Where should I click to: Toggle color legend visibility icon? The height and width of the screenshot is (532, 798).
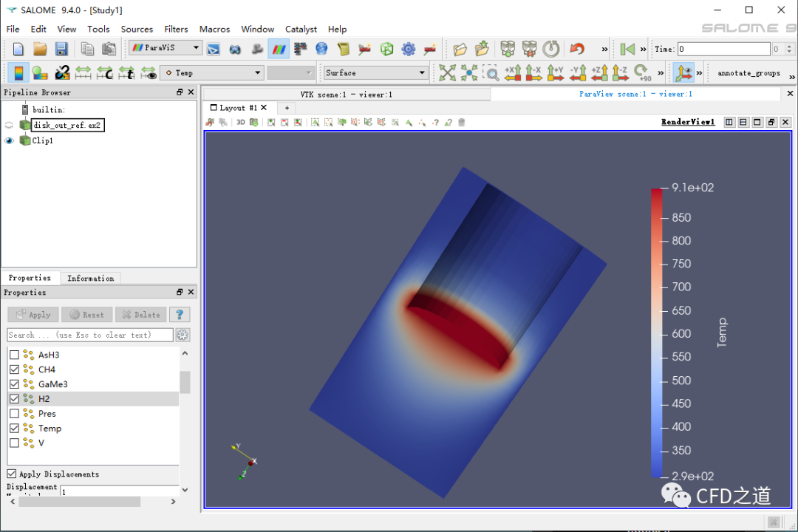pyautogui.click(x=18, y=72)
